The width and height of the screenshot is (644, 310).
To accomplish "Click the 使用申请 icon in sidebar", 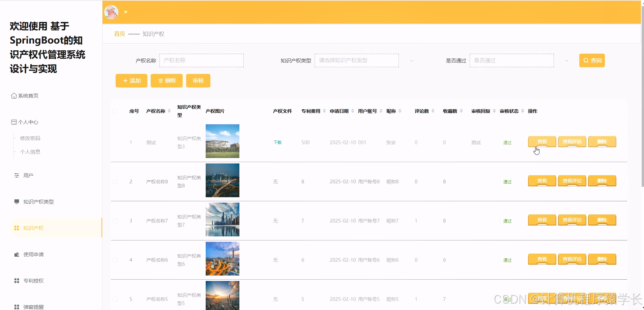I will coord(16,254).
